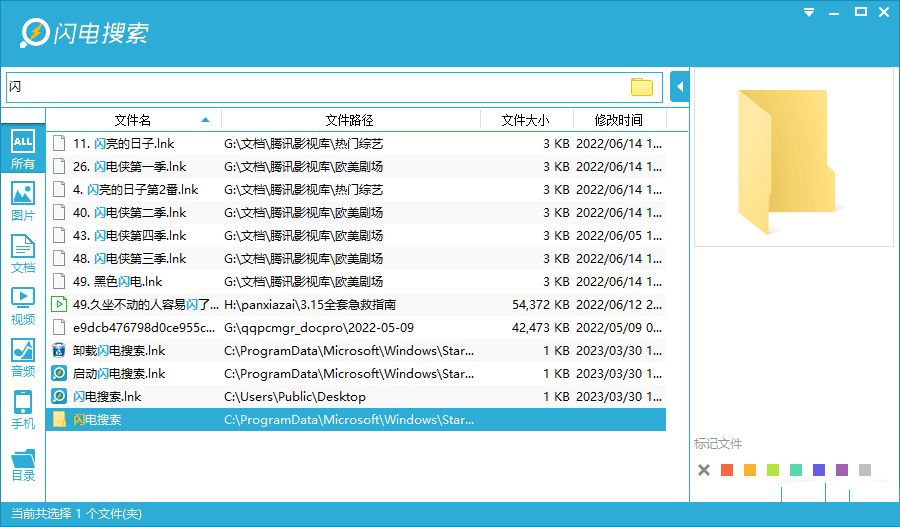
Task: Sort results by 修改时间 column
Action: point(619,120)
